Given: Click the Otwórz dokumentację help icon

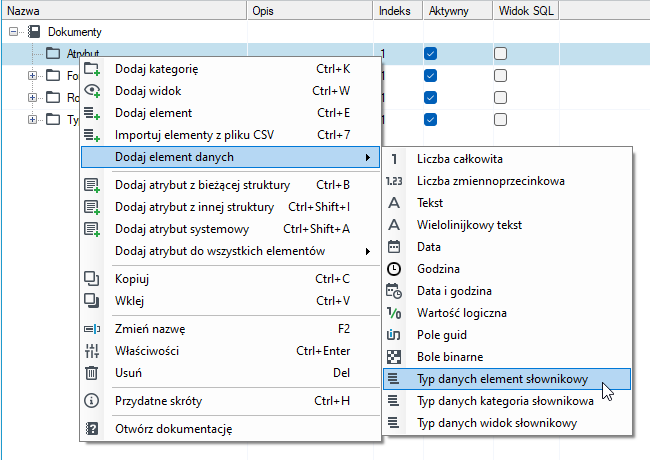Looking at the screenshot, I should [92, 429].
